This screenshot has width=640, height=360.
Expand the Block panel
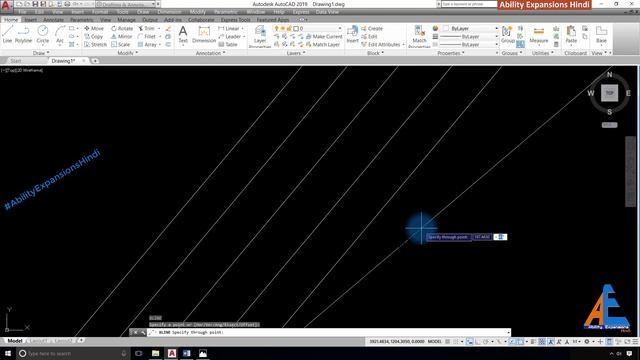click(x=376, y=53)
